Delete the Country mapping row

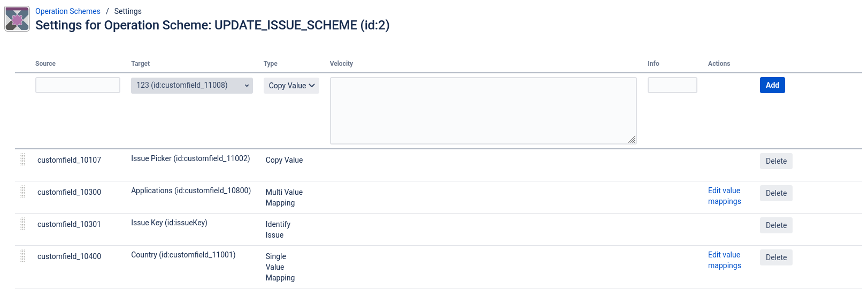pyautogui.click(x=776, y=257)
